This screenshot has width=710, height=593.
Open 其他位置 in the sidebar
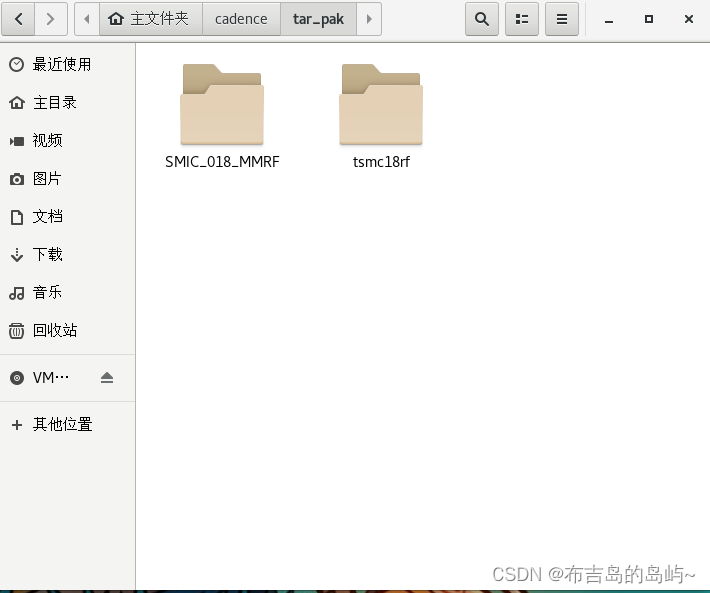[x=61, y=424]
